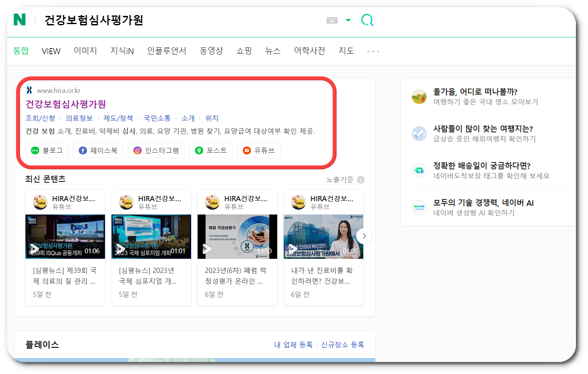Image resolution: width=588 pixels, height=374 pixels.
Task: Switch to the 뉴스 tab
Action: [273, 51]
